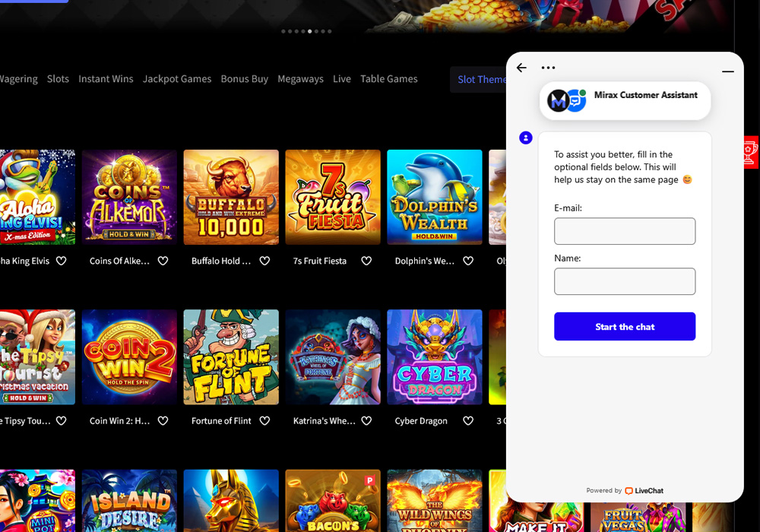Open the chat three-dots options menu

[x=548, y=68]
